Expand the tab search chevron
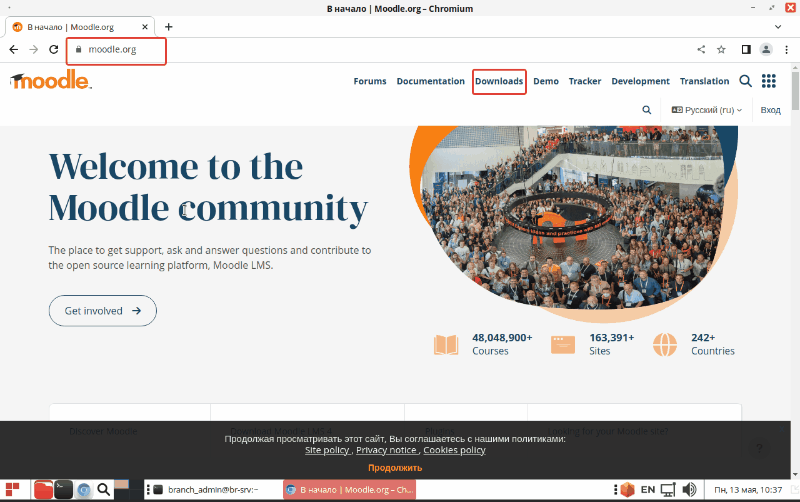 click(778, 27)
